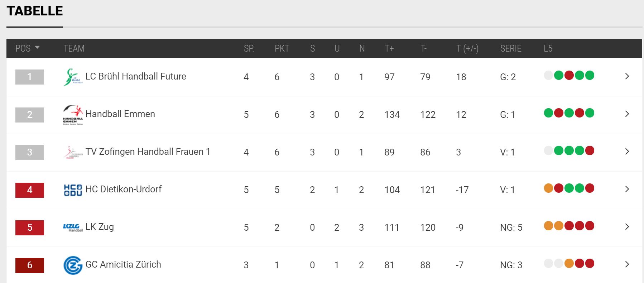The width and height of the screenshot is (644, 283).
Task: Expand Handball Emmen row chevron
Action: pyautogui.click(x=627, y=114)
